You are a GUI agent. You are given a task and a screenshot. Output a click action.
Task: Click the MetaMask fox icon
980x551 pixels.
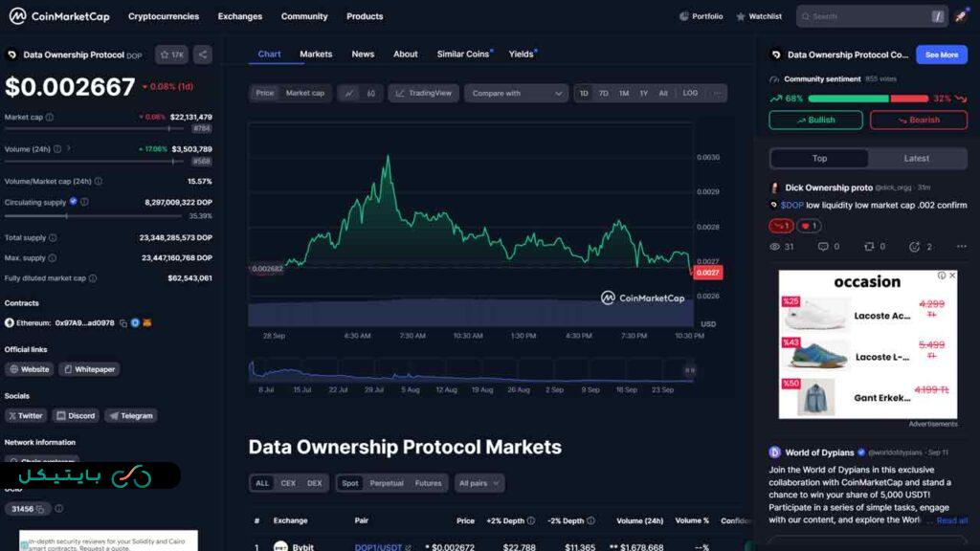pyautogui.click(x=147, y=323)
